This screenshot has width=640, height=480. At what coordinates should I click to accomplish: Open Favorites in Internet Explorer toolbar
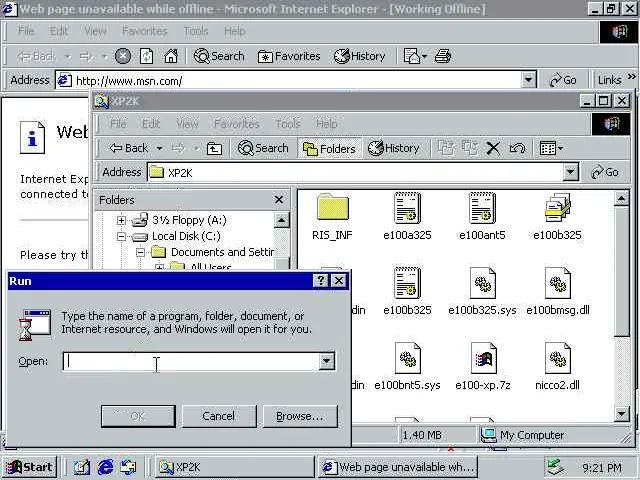coord(289,56)
